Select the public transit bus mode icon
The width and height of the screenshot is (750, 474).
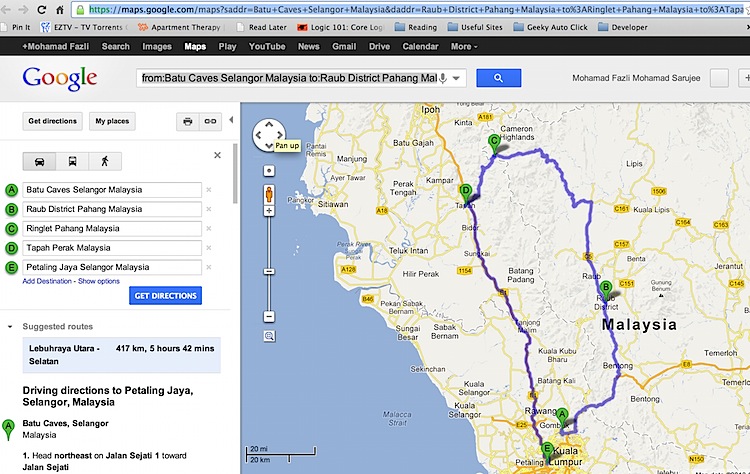point(72,162)
